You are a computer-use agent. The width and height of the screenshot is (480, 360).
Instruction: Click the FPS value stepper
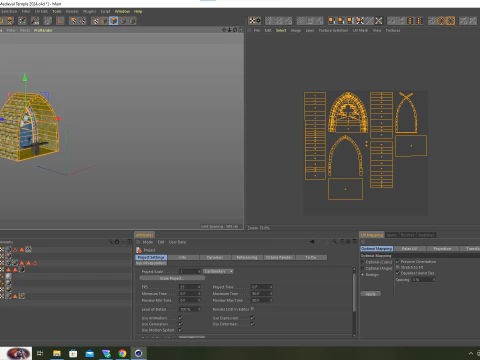pyautogui.click(x=199, y=287)
